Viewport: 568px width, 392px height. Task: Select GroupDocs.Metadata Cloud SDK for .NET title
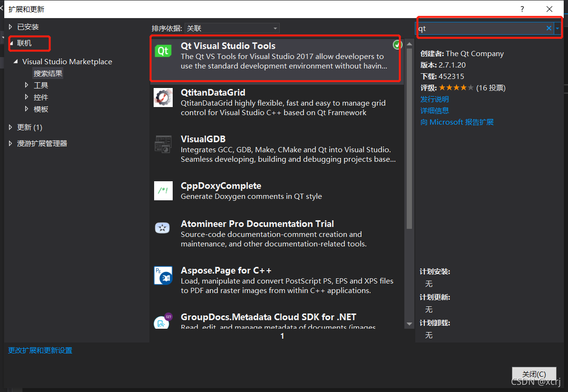pyautogui.click(x=268, y=317)
